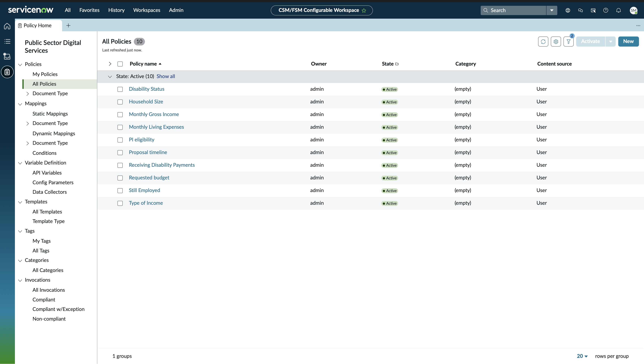This screenshot has height=364, width=644.
Task: Open the help question mark icon
Action: (606, 10)
